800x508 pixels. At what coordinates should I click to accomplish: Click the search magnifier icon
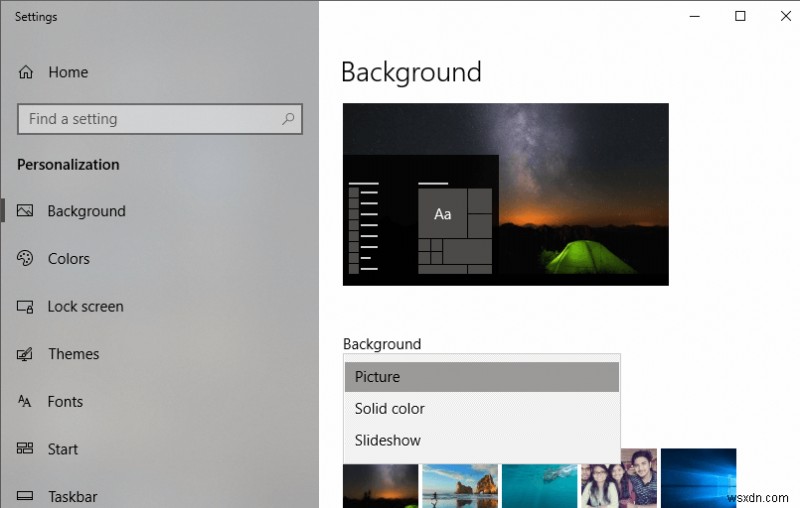(x=288, y=119)
